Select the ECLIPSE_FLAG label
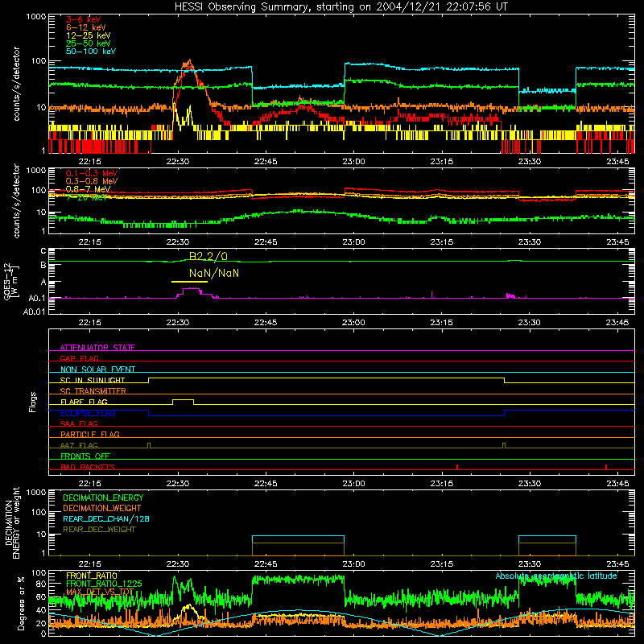The width and height of the screenshot is (644, 644). pos(88,413)
